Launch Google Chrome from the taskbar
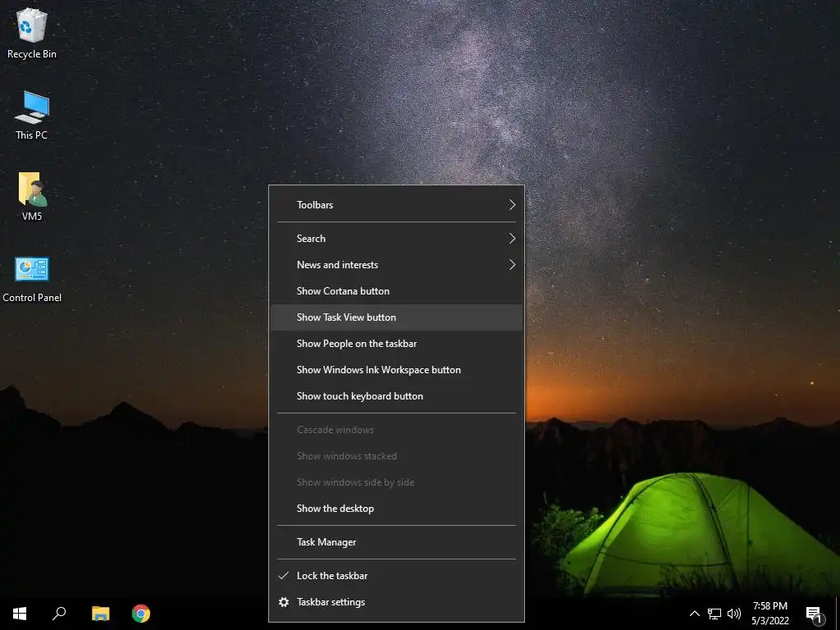 141,614
